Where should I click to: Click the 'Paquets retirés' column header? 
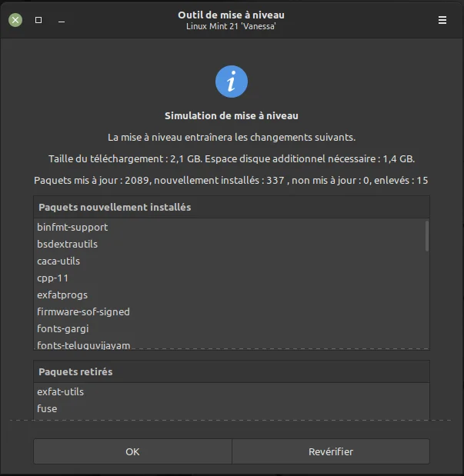coord(232,371)
